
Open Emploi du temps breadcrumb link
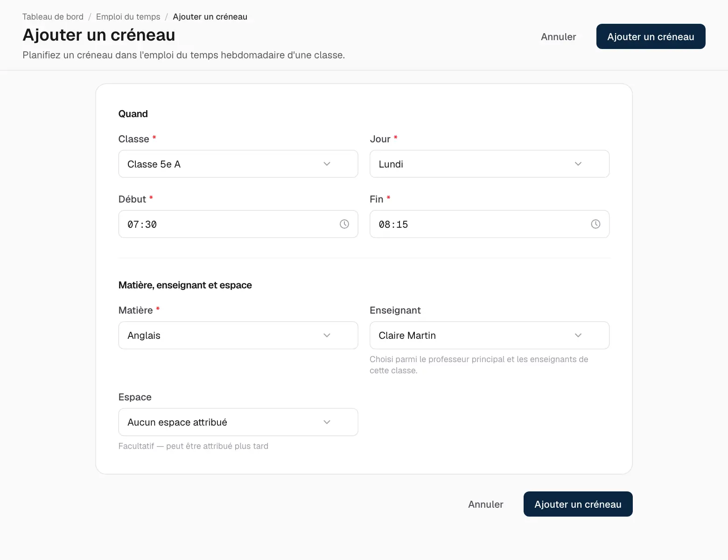point(128,17)
